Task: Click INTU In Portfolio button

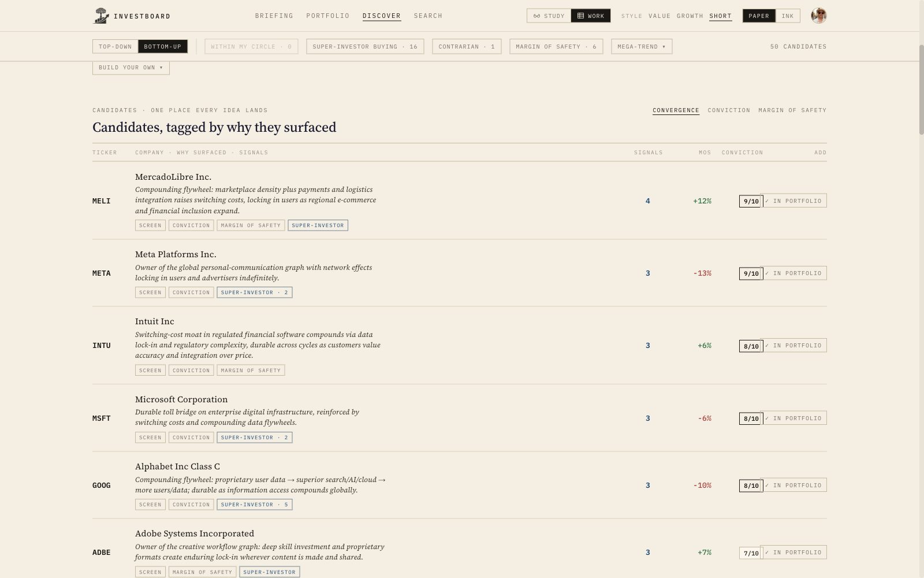Action: pos(794,345)
